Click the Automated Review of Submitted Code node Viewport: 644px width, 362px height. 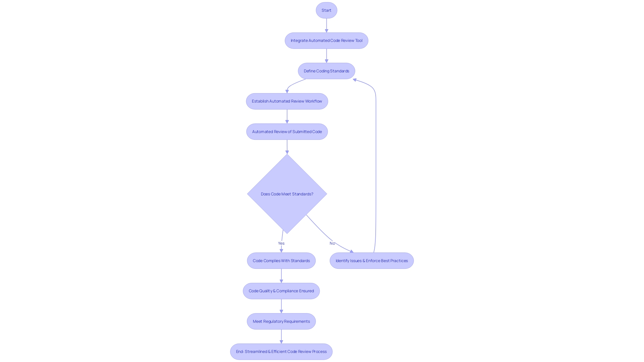tap(287, 131)
